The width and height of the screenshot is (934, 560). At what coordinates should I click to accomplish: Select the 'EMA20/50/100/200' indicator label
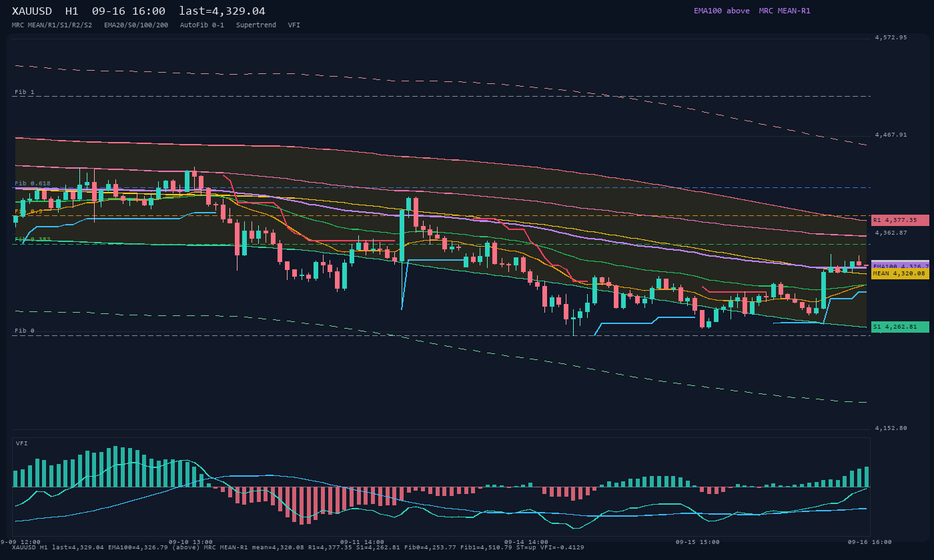point(136,25)
